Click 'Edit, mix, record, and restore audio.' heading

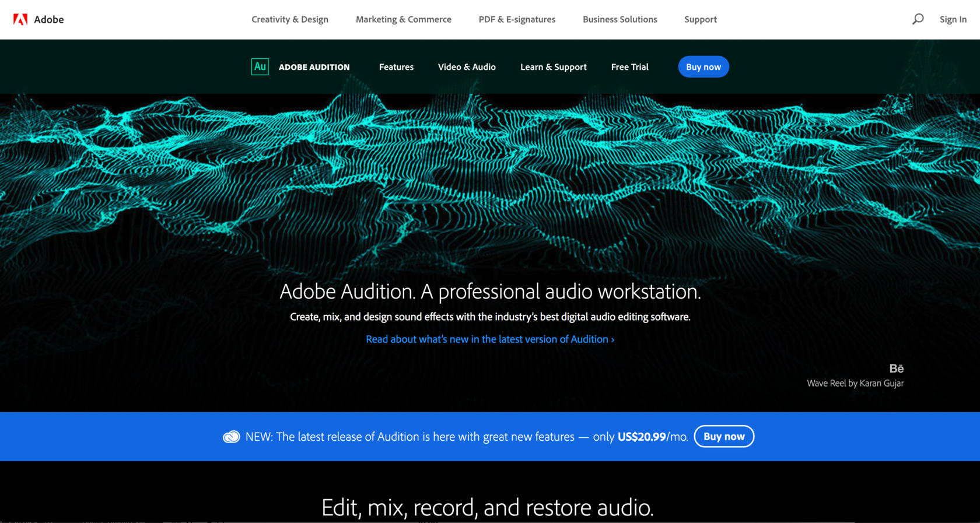[488, 507]
